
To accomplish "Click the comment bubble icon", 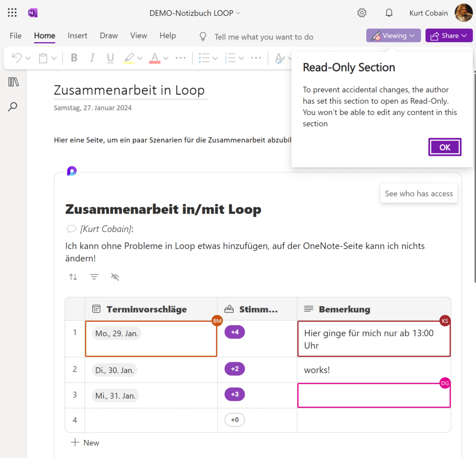I will (x=71, y=229).
